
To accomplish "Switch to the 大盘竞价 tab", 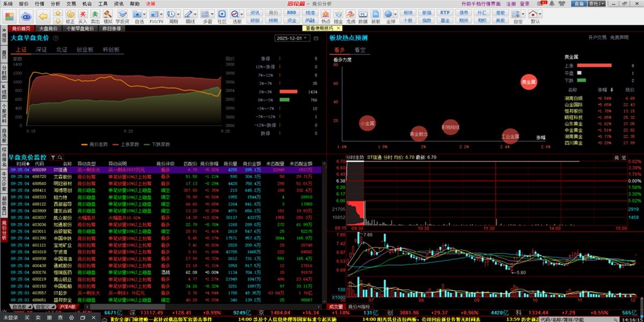I will [49, 28].
